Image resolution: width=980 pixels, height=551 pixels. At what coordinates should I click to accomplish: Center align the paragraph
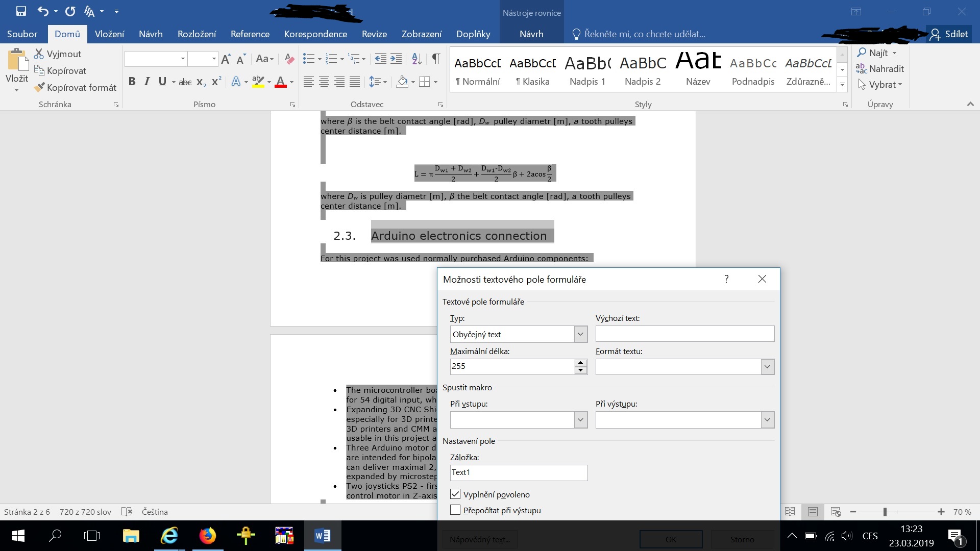pos(324,82)
